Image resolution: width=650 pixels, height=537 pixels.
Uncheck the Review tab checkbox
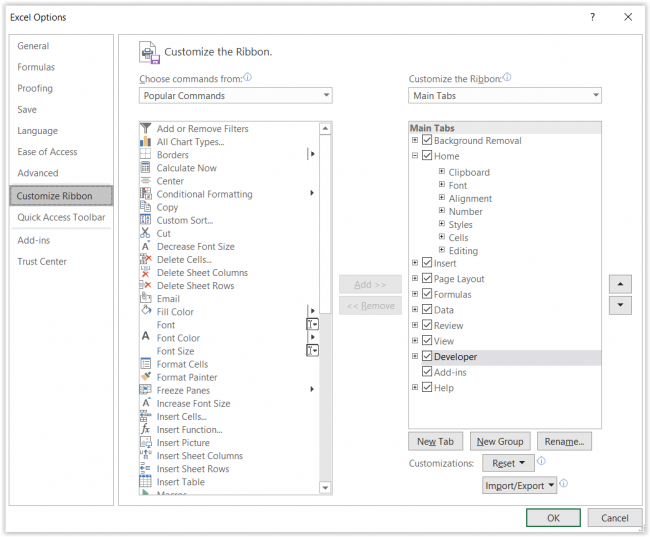(x=427, y=325)
